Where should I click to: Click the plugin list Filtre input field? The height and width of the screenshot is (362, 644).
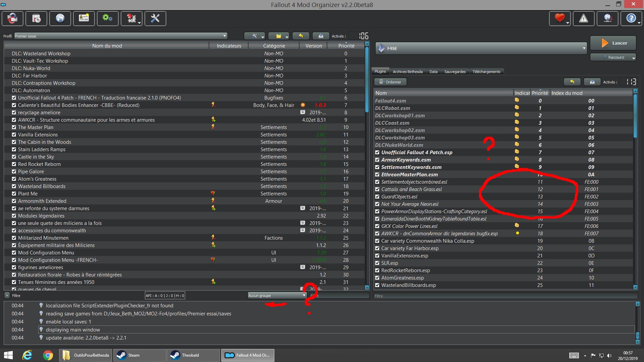(x=505, y=296)
